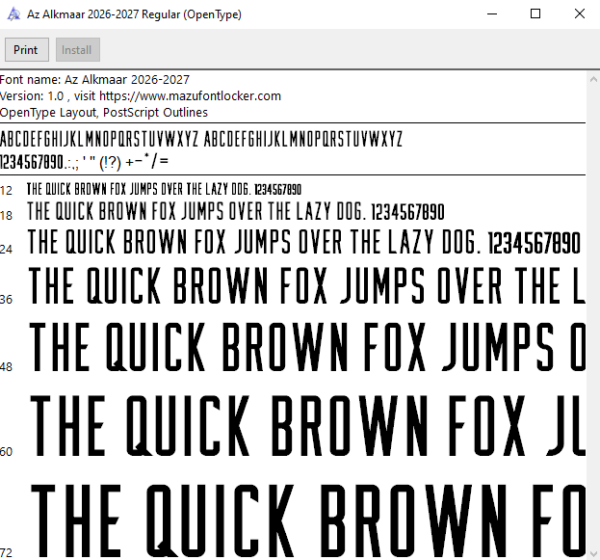Screen dimensions: 600x560
Task: Maximize the font viewer window
Action: tap(535, 14)
